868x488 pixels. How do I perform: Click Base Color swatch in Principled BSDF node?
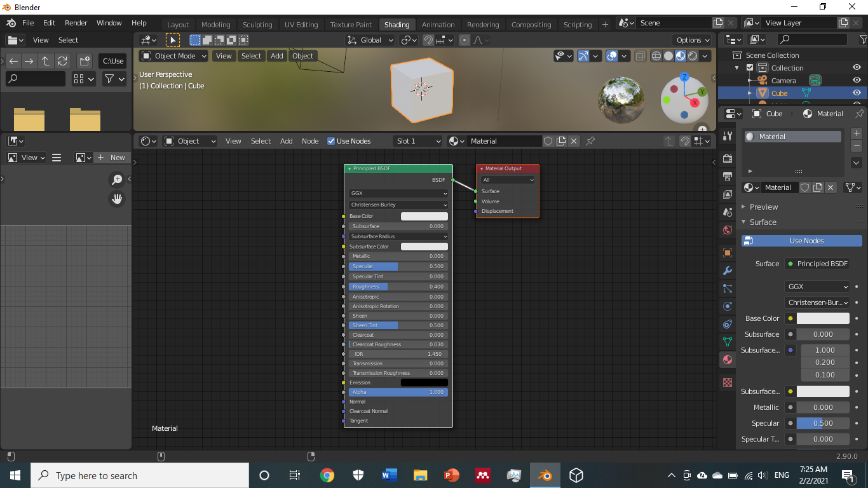(x=424, y=216)
